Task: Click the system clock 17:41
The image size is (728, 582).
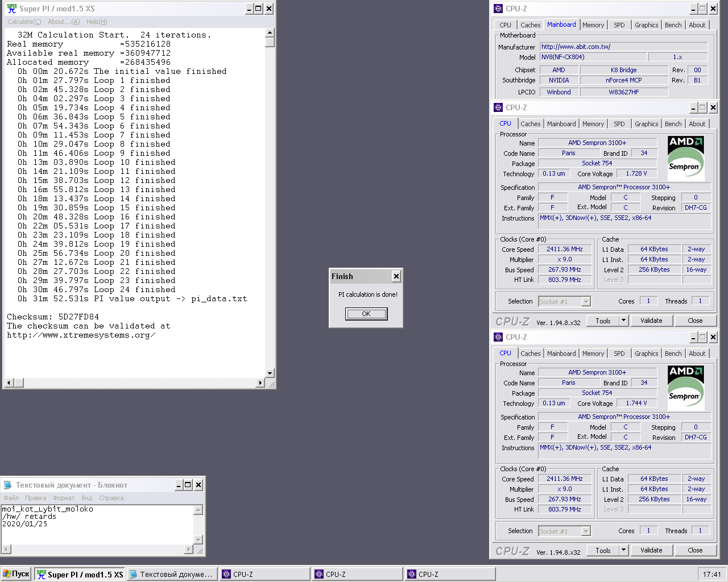Action: (x=712, y=574)
